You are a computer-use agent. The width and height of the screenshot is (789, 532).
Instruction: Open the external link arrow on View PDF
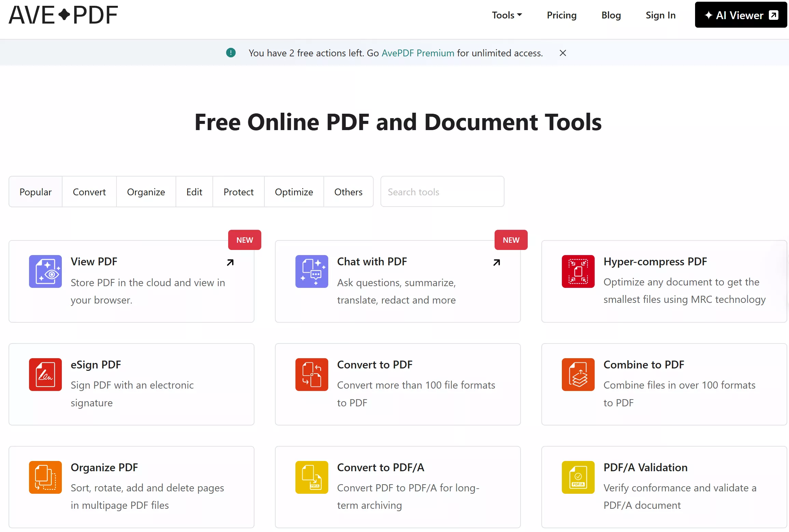tap(231, 262)
